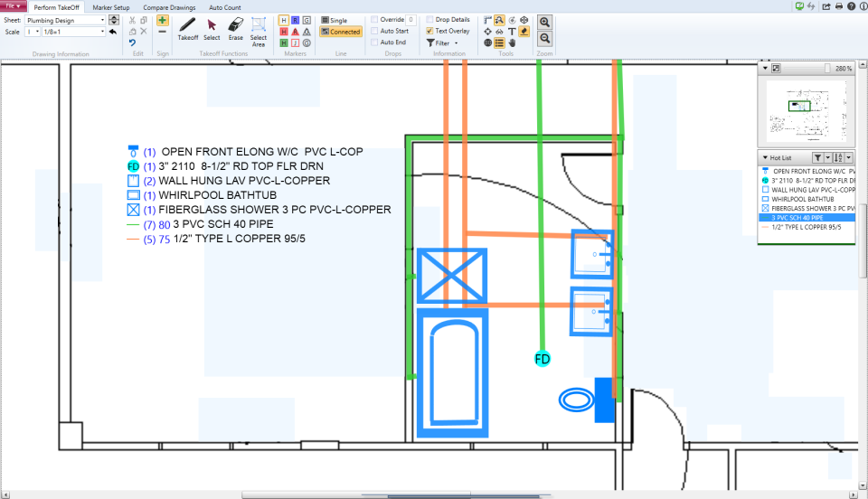Select 1/2" TYPE L COPPER in Hot List
Viewport: 868px width, 499px height.
(807, 227)
